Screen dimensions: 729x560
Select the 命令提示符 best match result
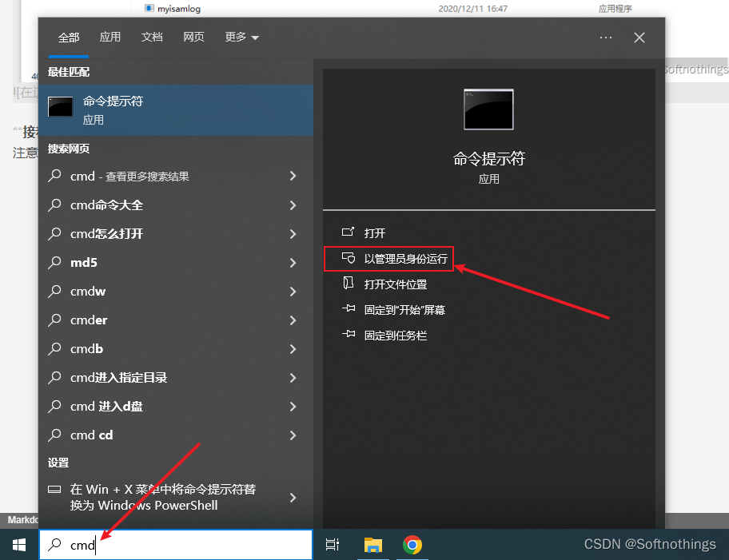176,110
